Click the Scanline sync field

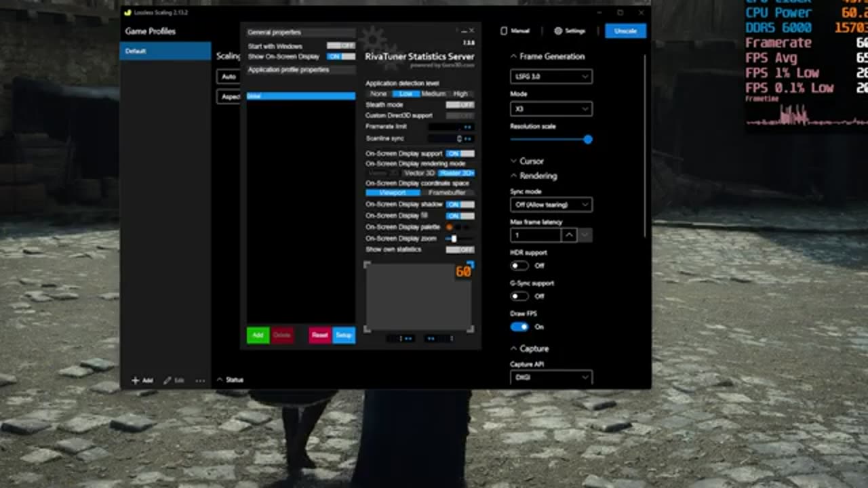pyautogui.click(x=451, y=138)
